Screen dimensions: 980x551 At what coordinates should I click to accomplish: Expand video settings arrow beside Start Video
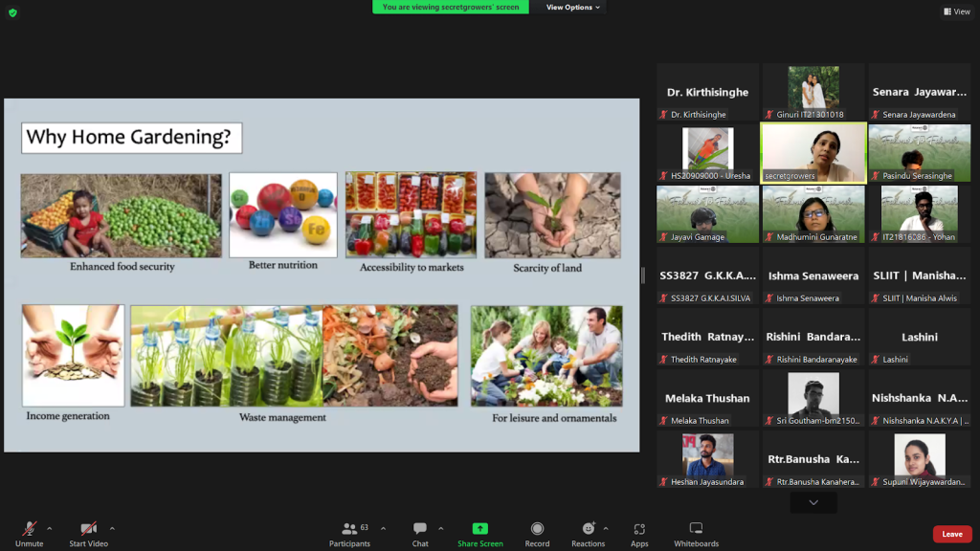pos(112,528)
